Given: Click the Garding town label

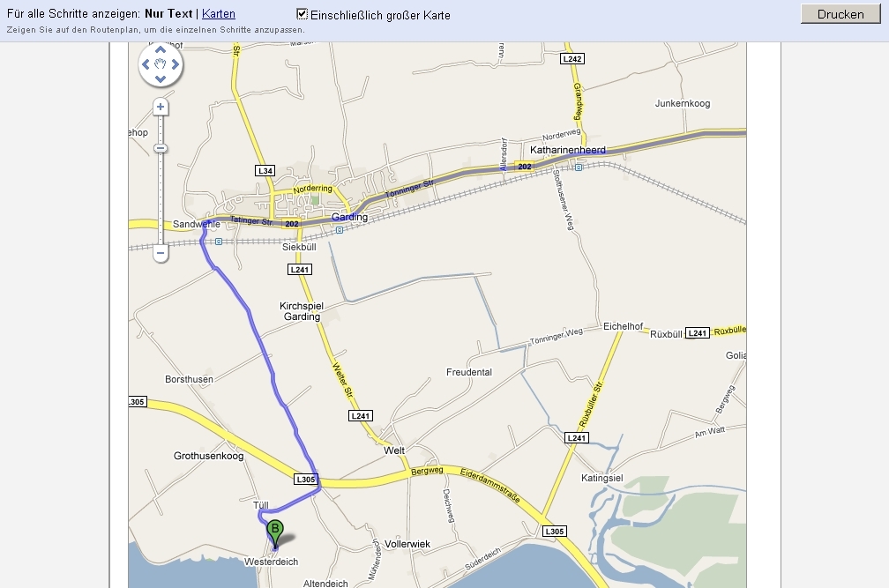Looking at the screenshot, I should (349, 217).
